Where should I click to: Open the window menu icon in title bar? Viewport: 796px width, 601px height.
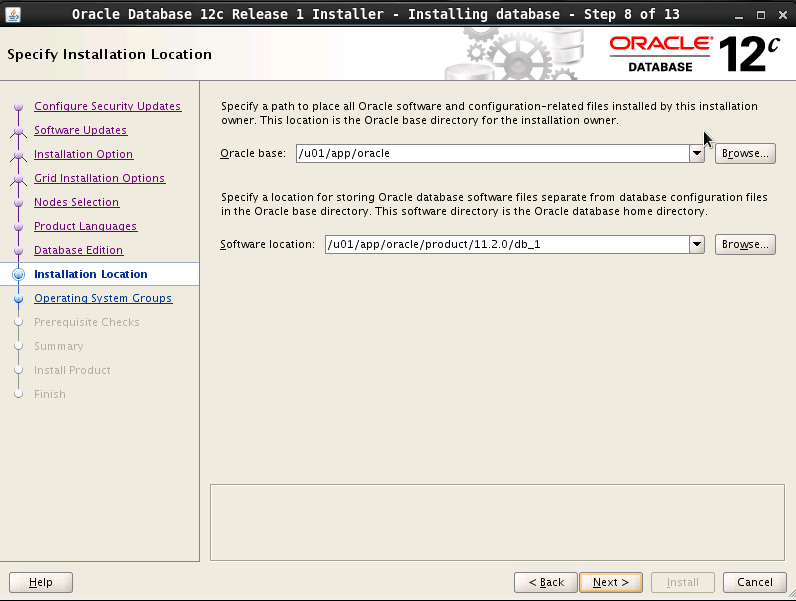click(12, 14)
